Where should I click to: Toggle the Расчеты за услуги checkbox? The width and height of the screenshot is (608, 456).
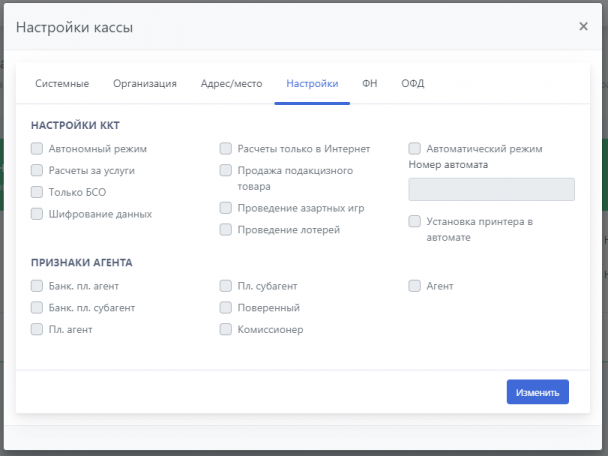click(37, 171)
